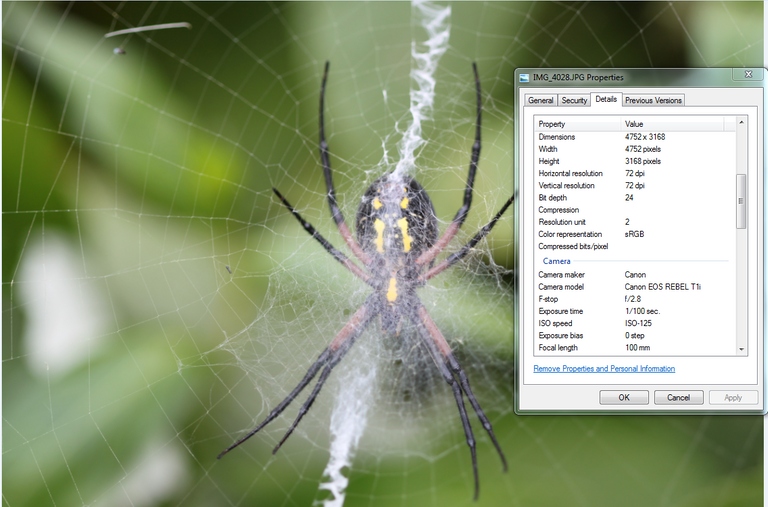Click the Cancel button
The height and width of the screenshot is (507, 768).
click(678, 397)
